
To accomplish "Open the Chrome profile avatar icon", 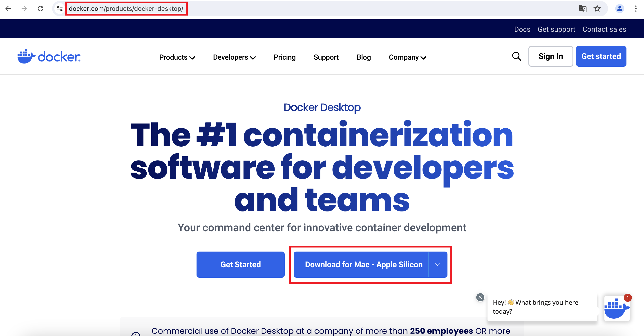I will click(x=619, y=9).
